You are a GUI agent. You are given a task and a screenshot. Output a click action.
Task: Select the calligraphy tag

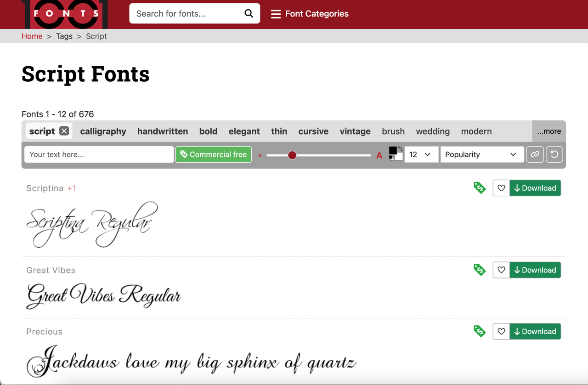[x=103, y=131]
